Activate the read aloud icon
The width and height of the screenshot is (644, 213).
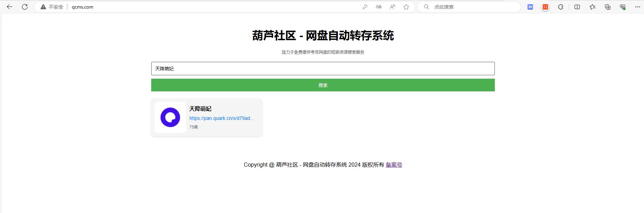point(392,7)
